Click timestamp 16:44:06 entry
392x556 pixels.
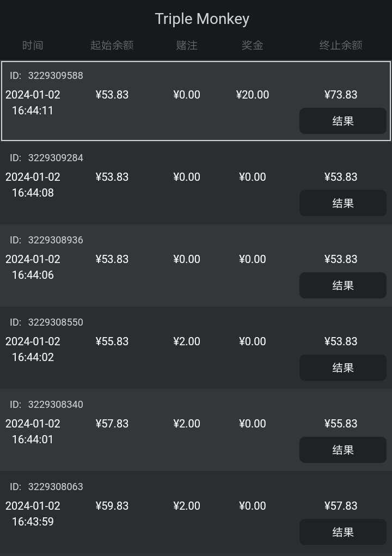click(x=33, y=267)
